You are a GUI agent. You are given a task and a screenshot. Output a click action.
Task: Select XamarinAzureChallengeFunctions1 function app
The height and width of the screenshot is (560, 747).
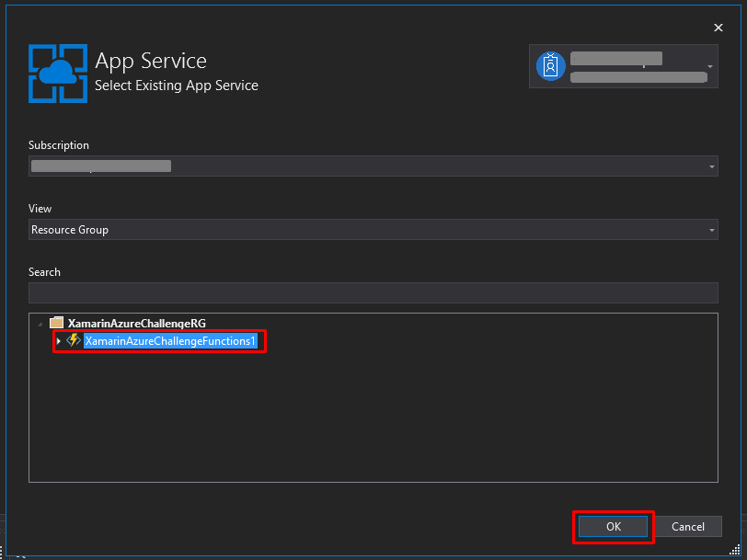point(170,341)
